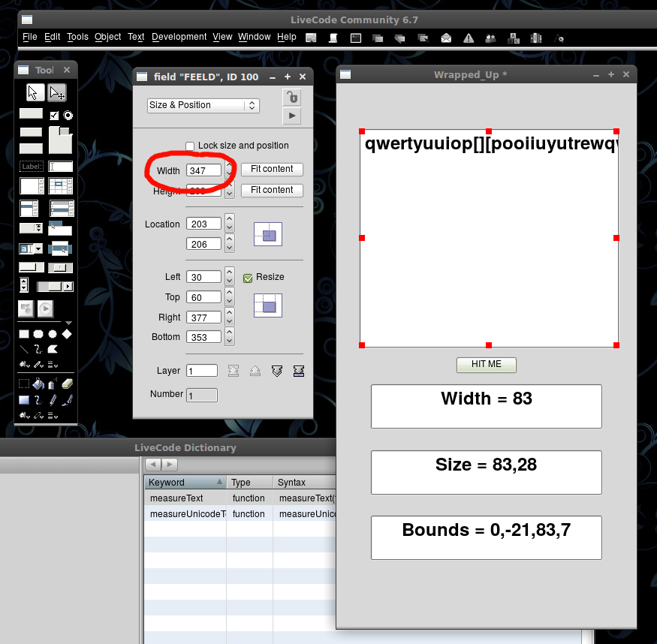Open the View menu
This screenshot has height=644, width=657.
[222, 37]
